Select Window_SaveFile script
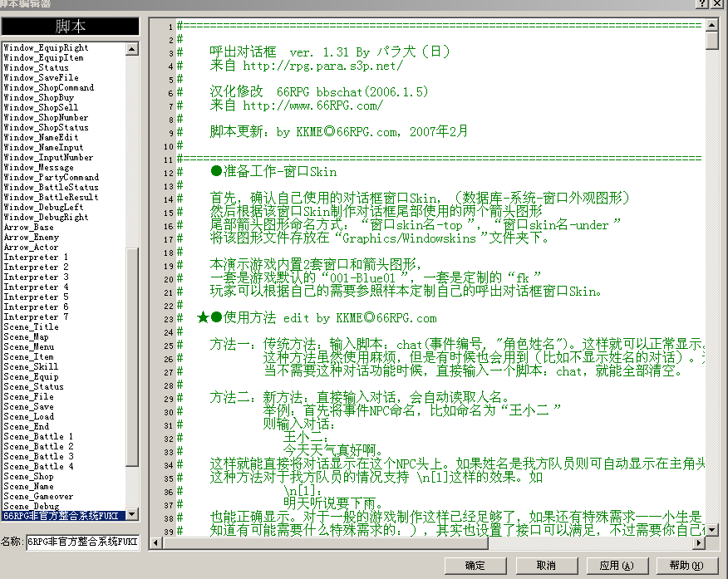 coord(42,77)
